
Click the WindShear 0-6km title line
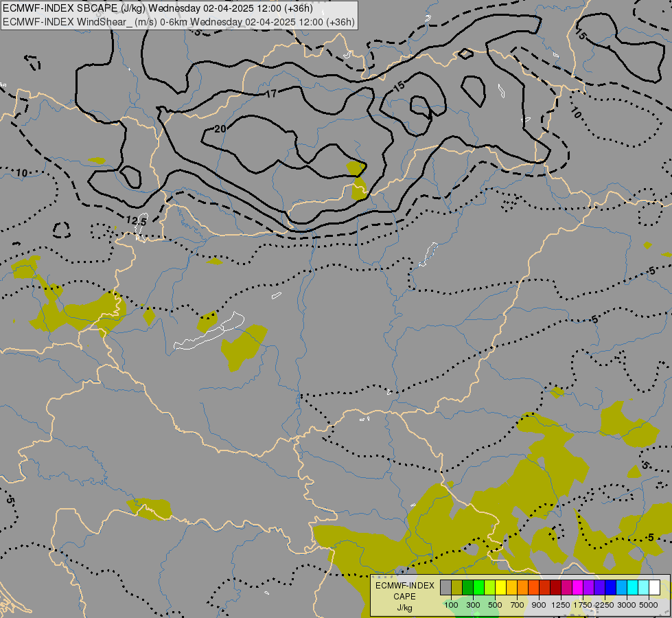point(178,22)
